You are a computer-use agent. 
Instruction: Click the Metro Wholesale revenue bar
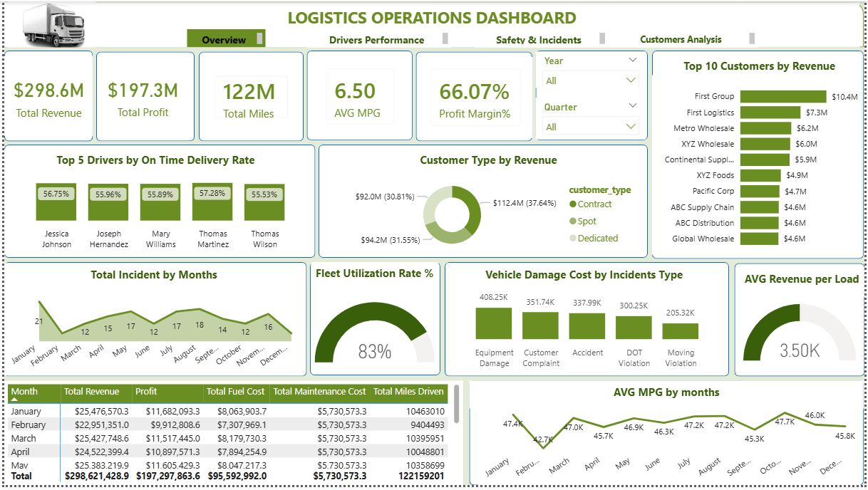click(x=766, y=128)
